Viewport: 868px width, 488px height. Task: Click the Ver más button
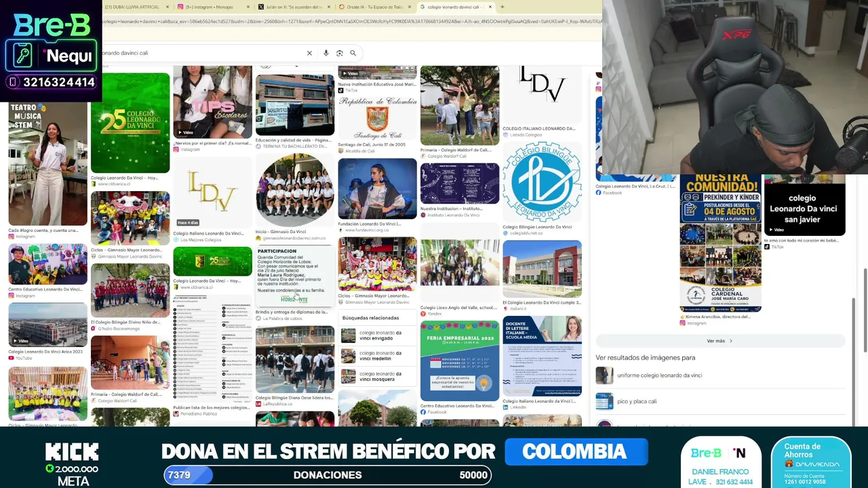tap(720, 341)
